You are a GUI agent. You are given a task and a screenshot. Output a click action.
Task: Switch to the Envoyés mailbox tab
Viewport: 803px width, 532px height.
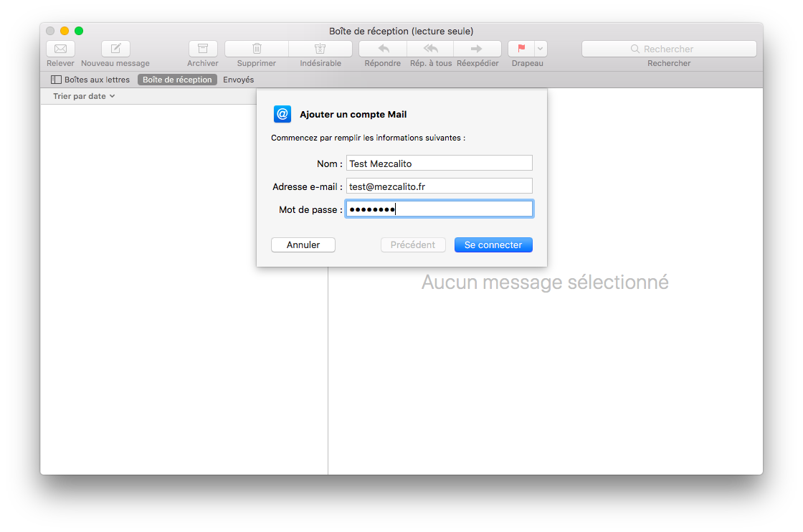(x=238, y=80)
